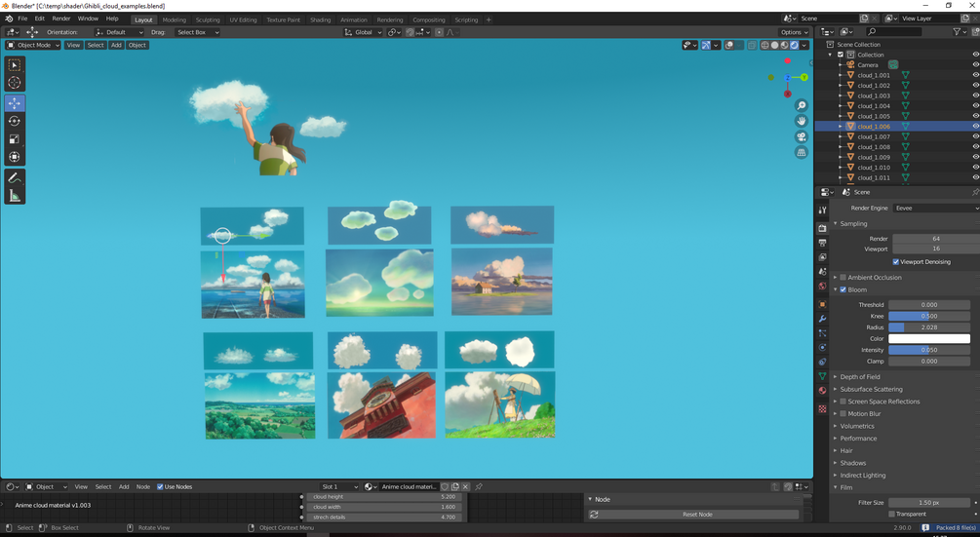Viewport: 980px width, 537px height.
Task: Expand the Depth of Field panel
Action: 859,376
